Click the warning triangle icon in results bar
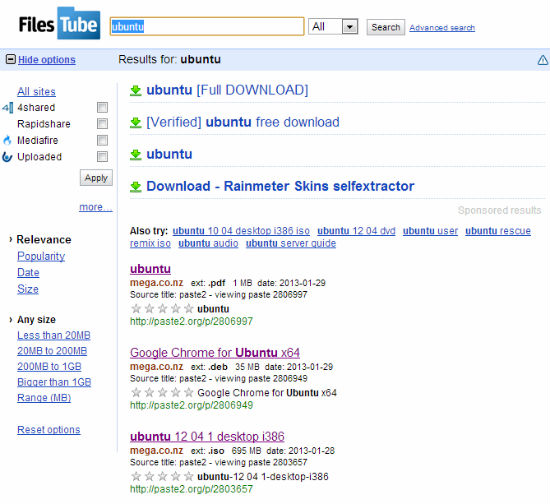 tap(543, 60)
